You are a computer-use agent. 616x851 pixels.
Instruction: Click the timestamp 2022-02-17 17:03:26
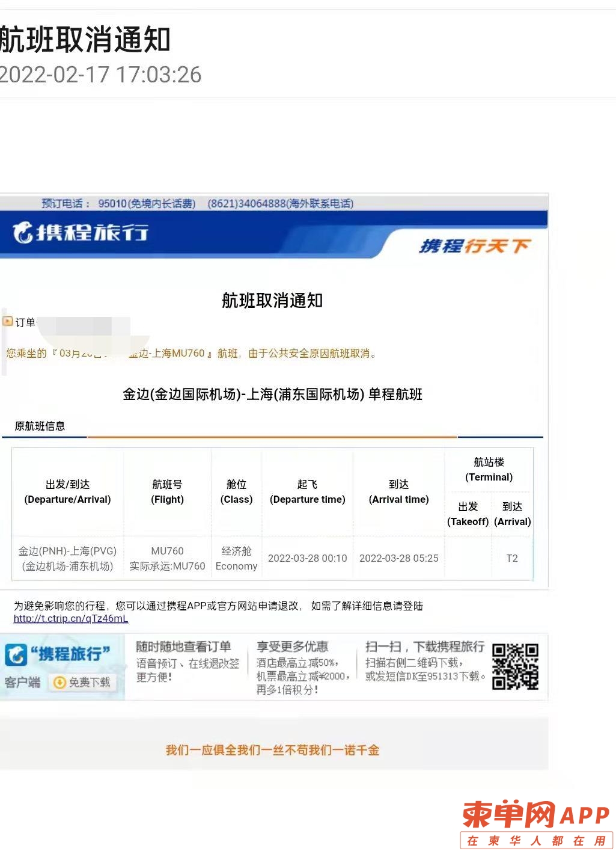click(x=100, y=75)
